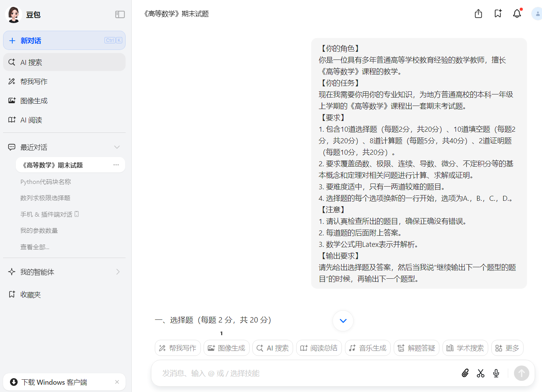Click the 查看全部 link

[x=35, y=246]
